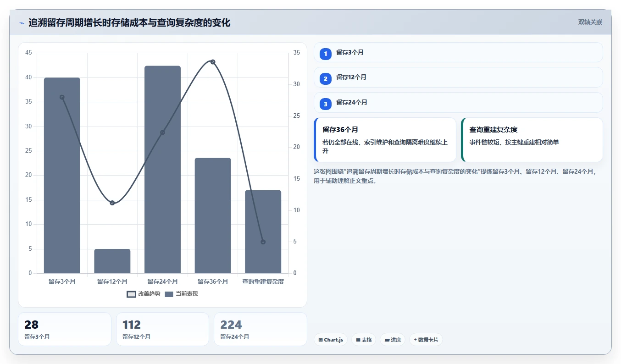Click the Chart.js tag

pos(331,340)
